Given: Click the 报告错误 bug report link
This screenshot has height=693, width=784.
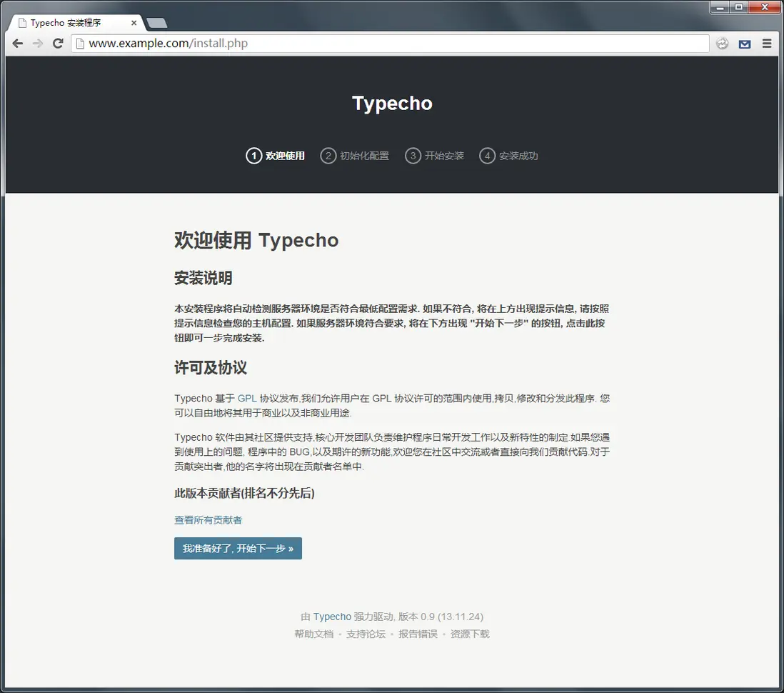Looking at the screenshot, I should pos(418,634).
